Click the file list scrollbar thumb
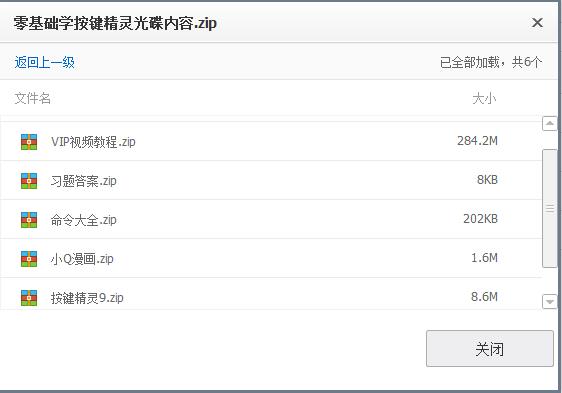562x393 pixels. pyautogui.click(x=549, y=208)
